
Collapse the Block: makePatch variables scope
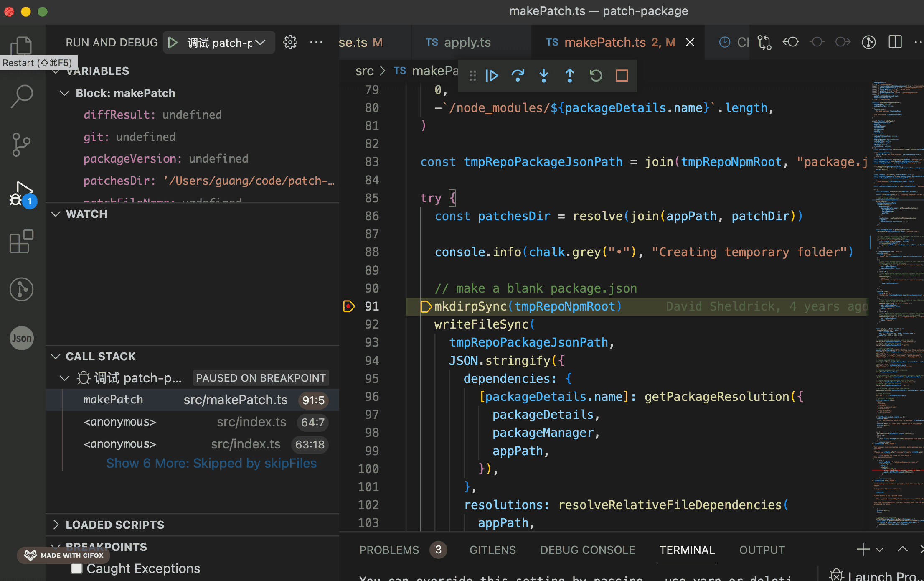pos(64,93)
